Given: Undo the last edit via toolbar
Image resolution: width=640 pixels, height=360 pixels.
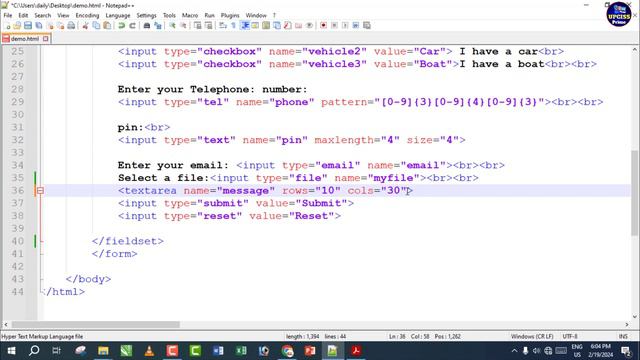Looking at the screenshot, I should [x=122, y=25].
